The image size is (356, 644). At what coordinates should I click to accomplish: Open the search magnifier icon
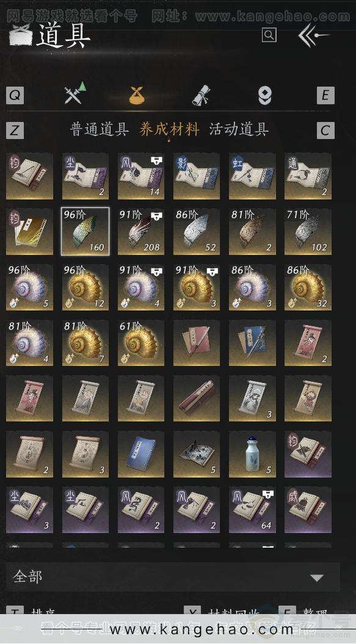269,35
